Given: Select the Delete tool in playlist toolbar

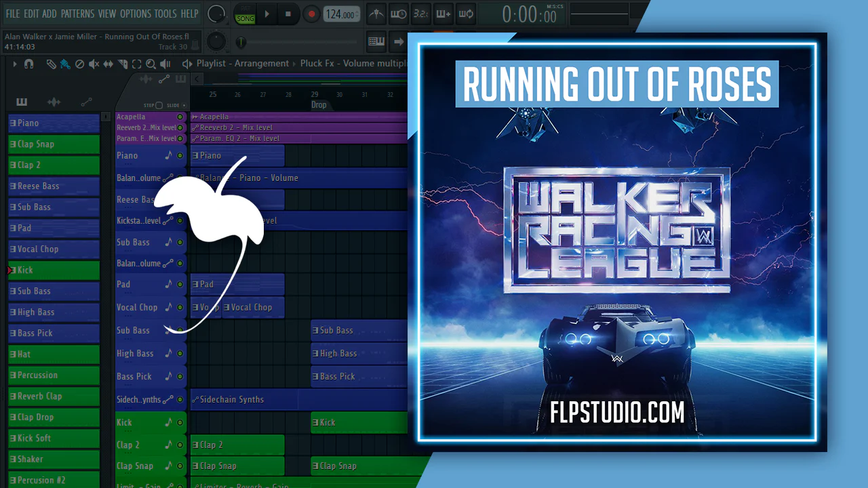Looking at the screenshot, I should click(x=79, y=64).
